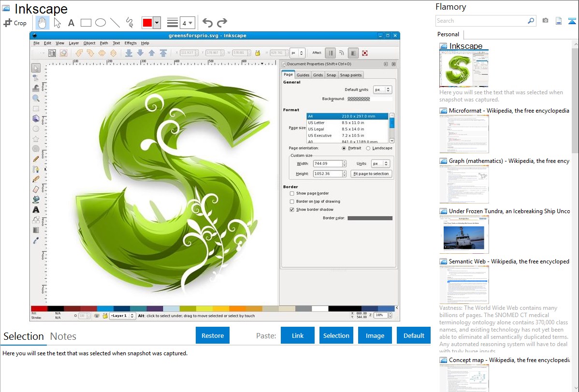
Task: Choose the arrow pointer annotation tool
Action: point(57,23)
